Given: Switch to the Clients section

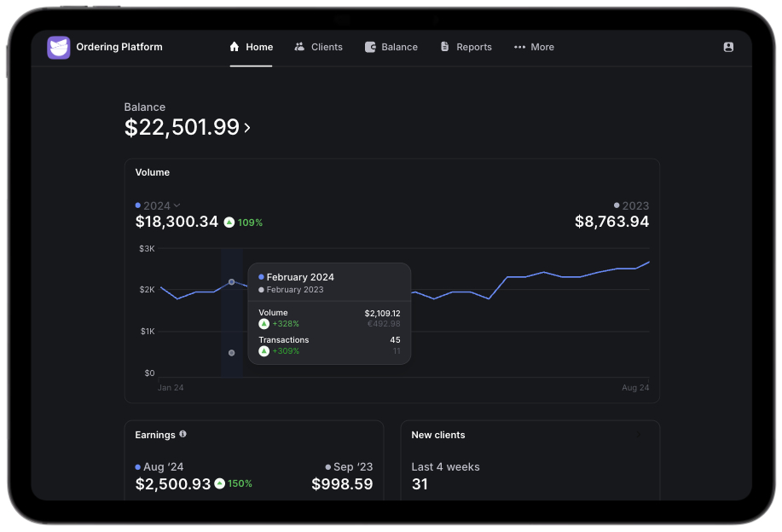Looking at the screenshot, I should pos(318,47).
